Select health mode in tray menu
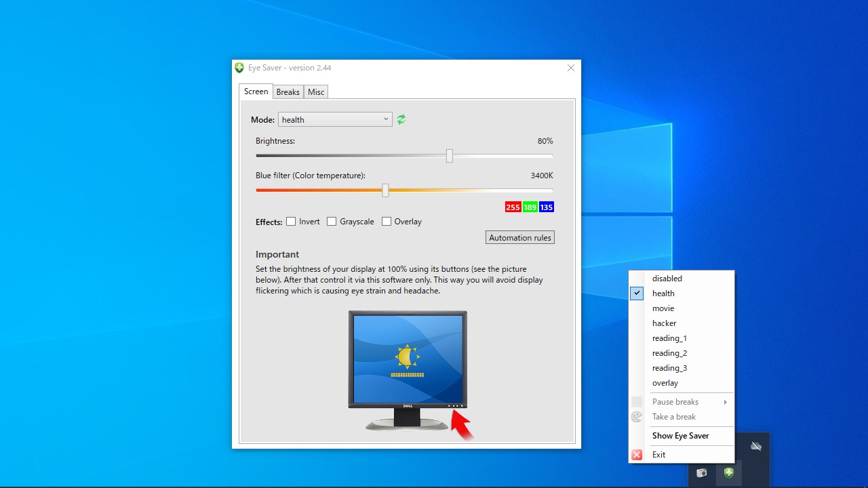This screenshot has height=488, width=868. tap(682, 293)
